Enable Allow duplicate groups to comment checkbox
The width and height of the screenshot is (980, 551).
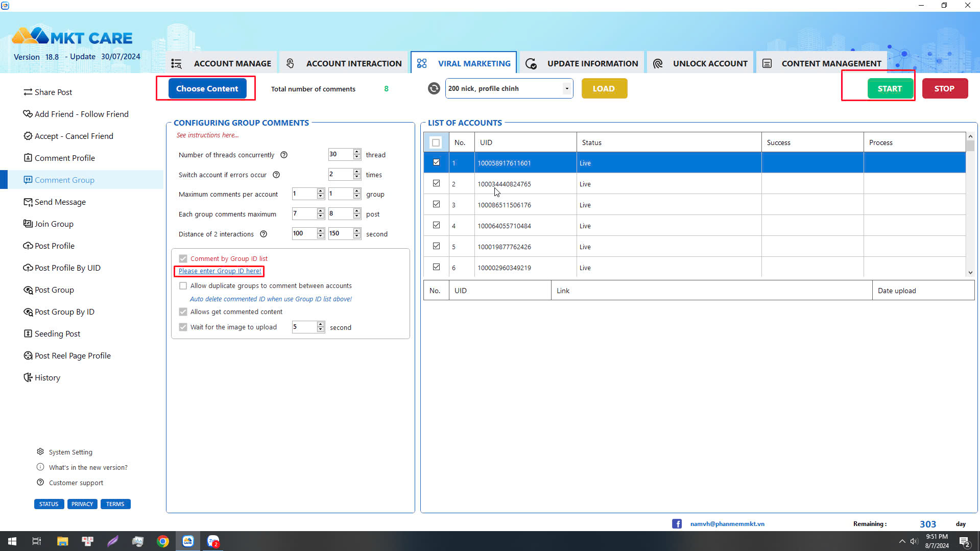pos(183,285)
